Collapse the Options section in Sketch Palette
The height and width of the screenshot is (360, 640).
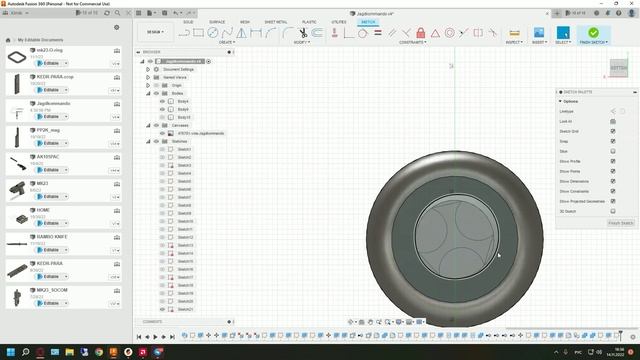[560, 101]
